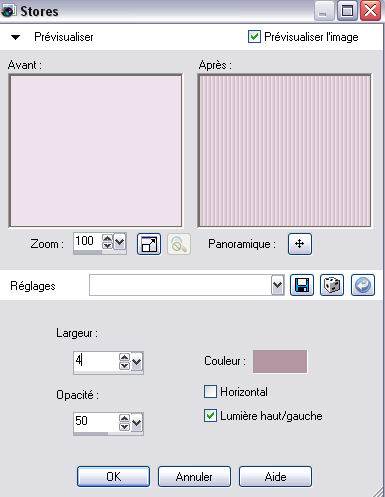Viewport: 385px width, 497px height.
Task: Click the Stores app icon in title bar
Action: [8, 11]
